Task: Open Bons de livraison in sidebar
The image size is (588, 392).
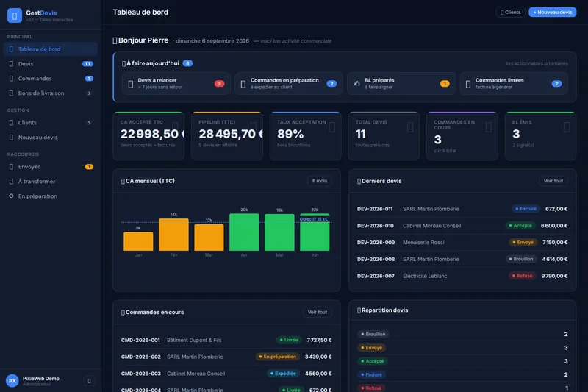Action: click(50, 93)
